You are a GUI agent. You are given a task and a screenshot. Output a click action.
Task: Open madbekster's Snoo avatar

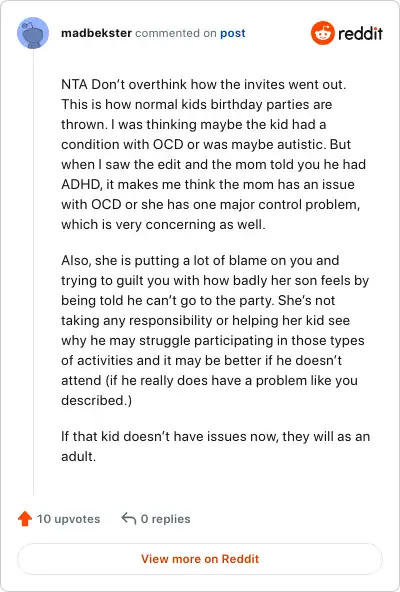tap(33, 33)
